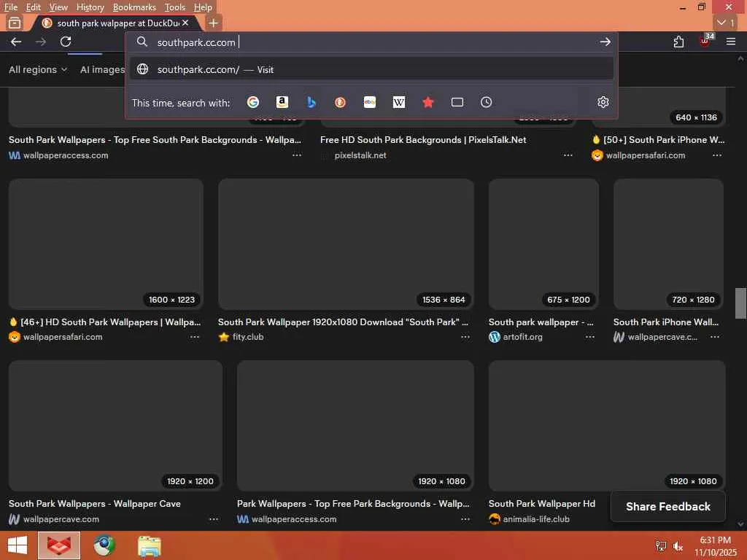Open options for fity.club result
Image resolution: width=747 pixels, height=560 pixels.
click(x=465, y=337)
